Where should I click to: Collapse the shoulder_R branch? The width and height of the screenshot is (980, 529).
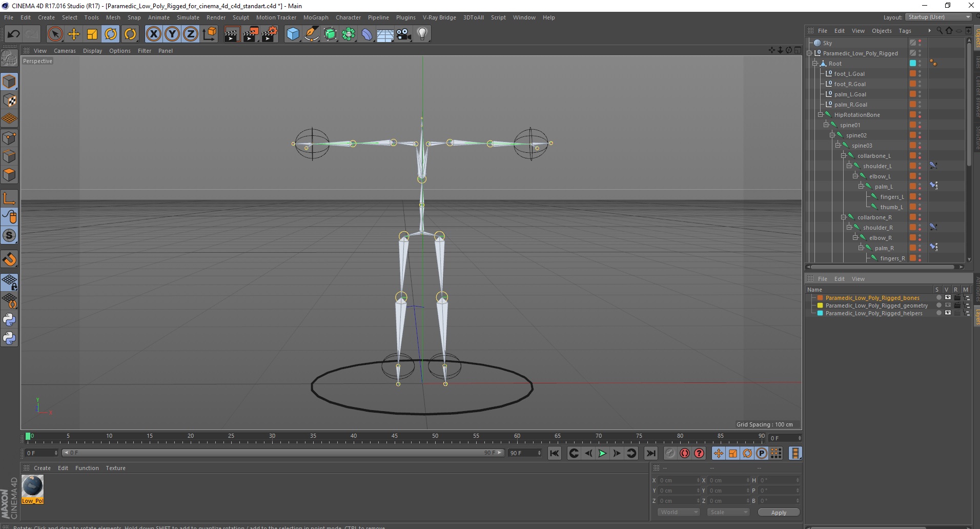tap(849, 228)
